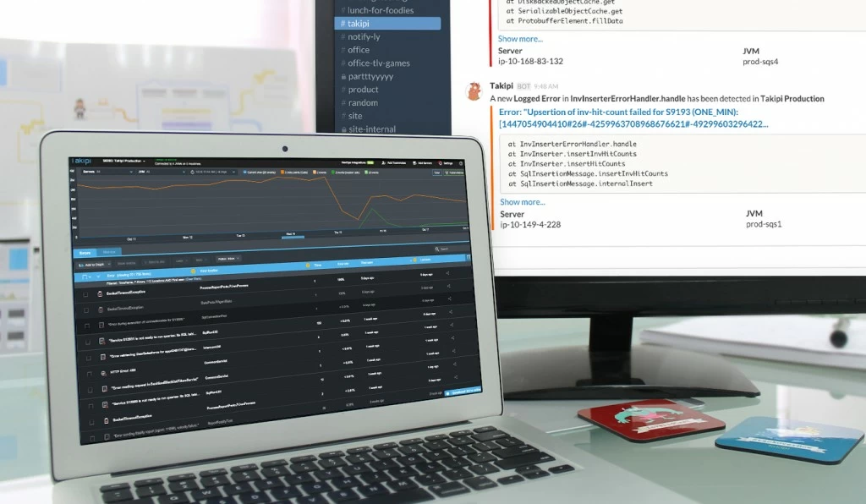This screenshot has height=504, width=866.
Task: Open the JVM filter dropdown
Action: pos(161,173)
